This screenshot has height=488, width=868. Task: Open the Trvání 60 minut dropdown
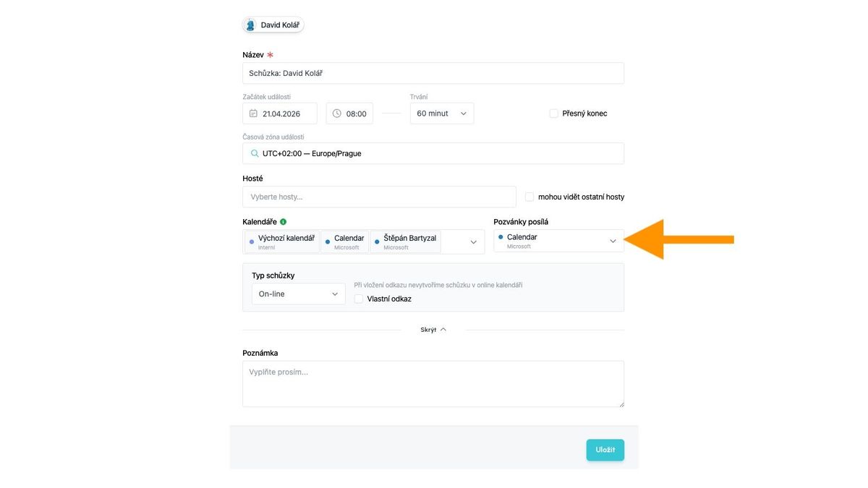click(x=442, y=114)
